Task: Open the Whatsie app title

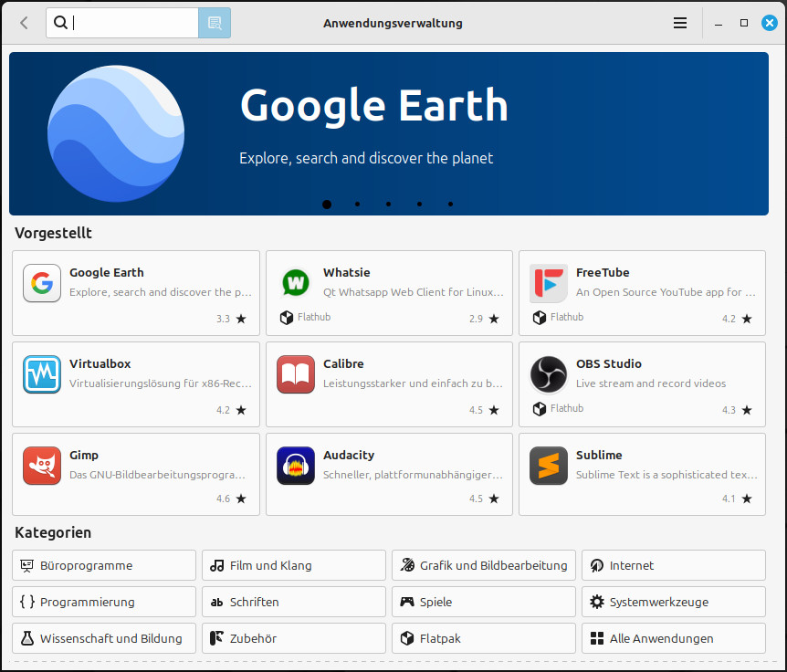Action: click(346, 272)
